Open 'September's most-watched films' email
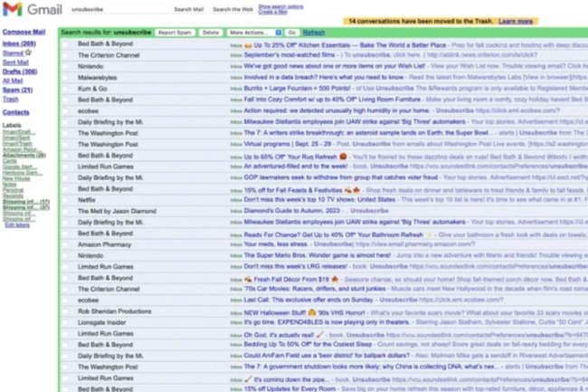The width and height of the screenshot is (588, 392). [289, 55]
